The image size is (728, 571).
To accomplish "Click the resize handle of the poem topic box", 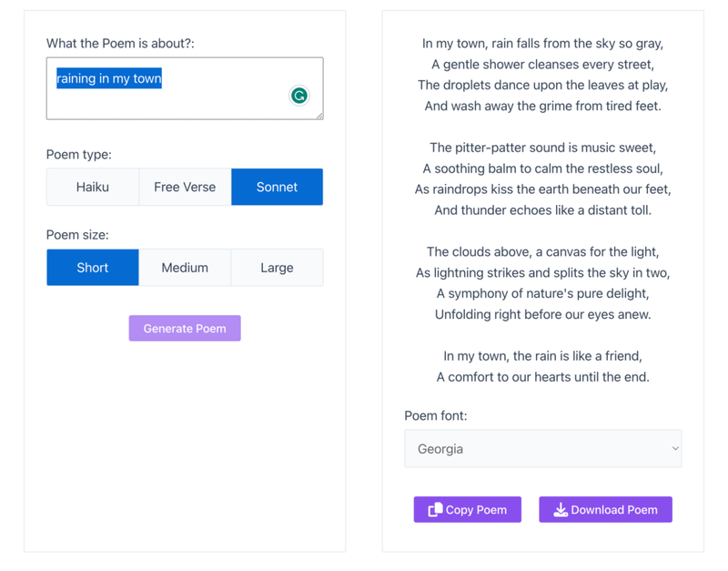I will pos(318,115).
